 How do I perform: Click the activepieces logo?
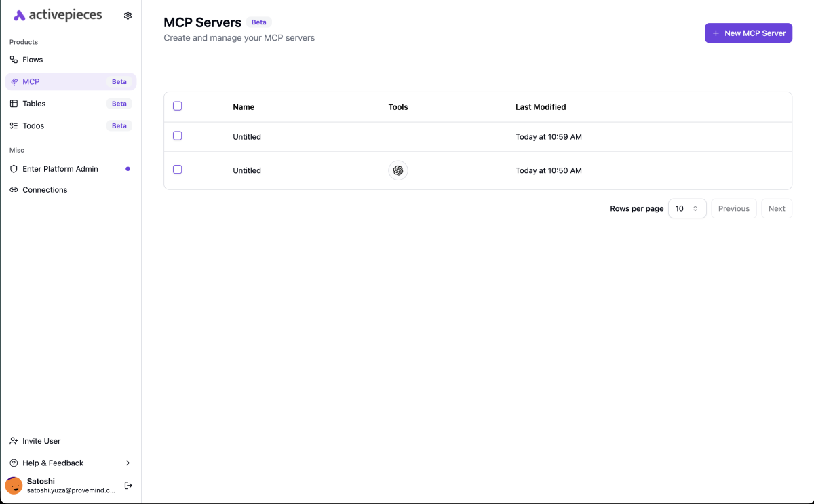[x=58, y=15]
